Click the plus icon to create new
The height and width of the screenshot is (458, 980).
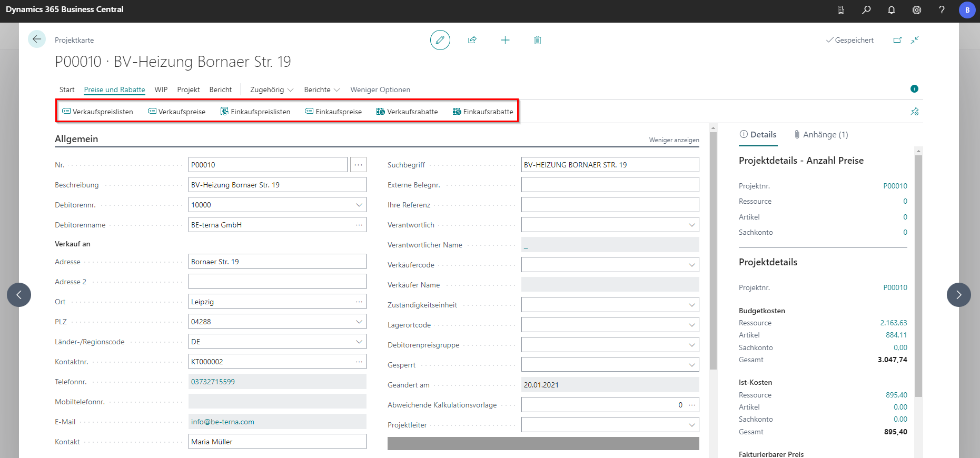505,40
